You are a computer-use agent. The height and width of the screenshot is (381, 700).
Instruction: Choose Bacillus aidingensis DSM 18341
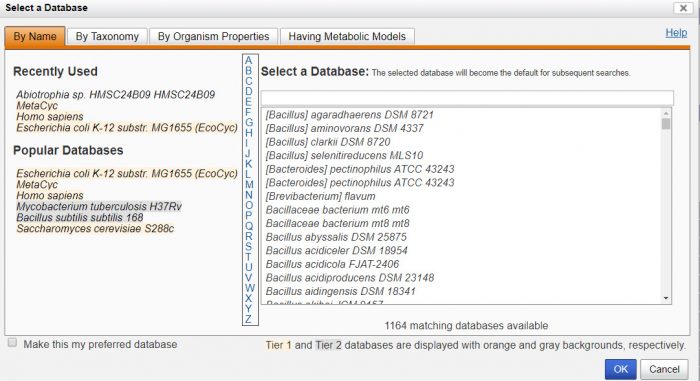point(341,291)
